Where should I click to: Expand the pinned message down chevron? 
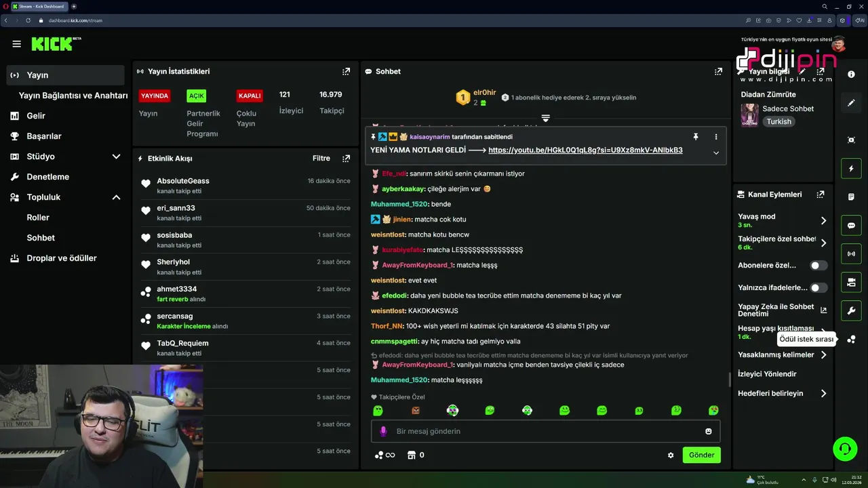[716, 153]
